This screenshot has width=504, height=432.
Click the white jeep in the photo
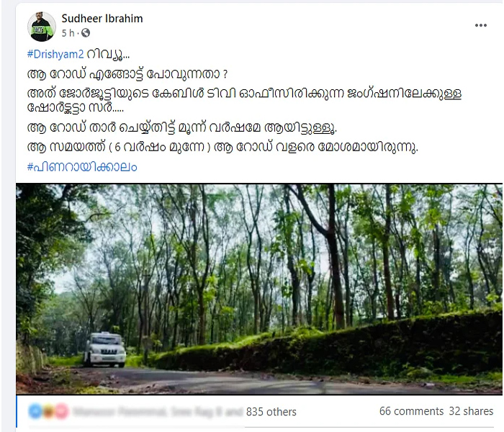[104, 350]
